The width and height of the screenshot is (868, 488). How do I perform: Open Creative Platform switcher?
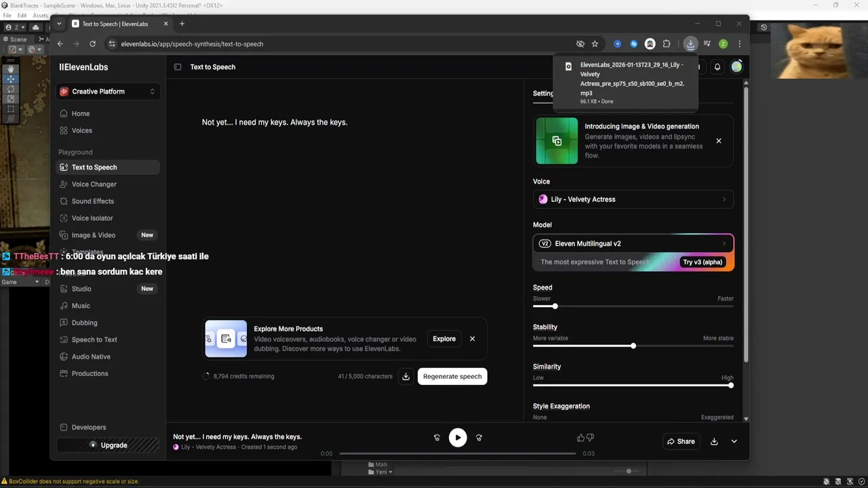108,91
